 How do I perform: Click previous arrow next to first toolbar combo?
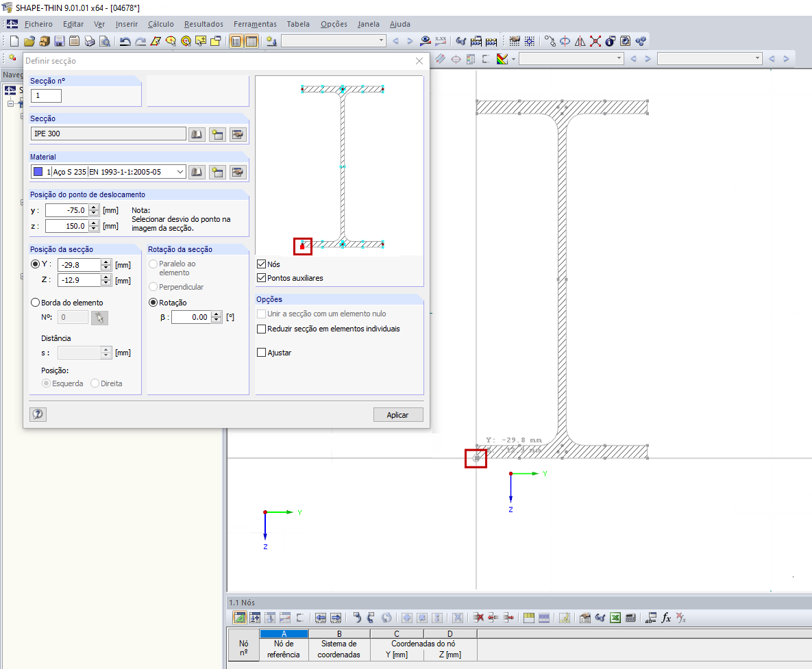pos(395,41)
